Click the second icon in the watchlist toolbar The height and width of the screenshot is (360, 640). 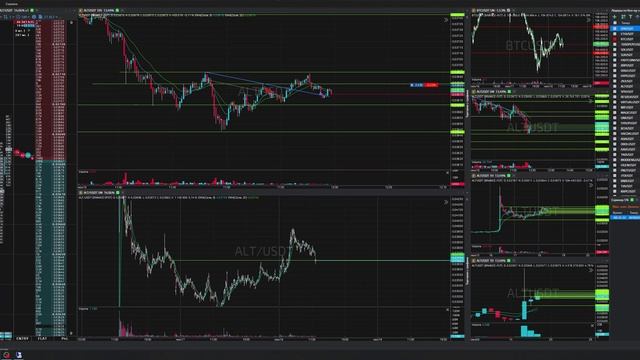(x=623, y=17)
